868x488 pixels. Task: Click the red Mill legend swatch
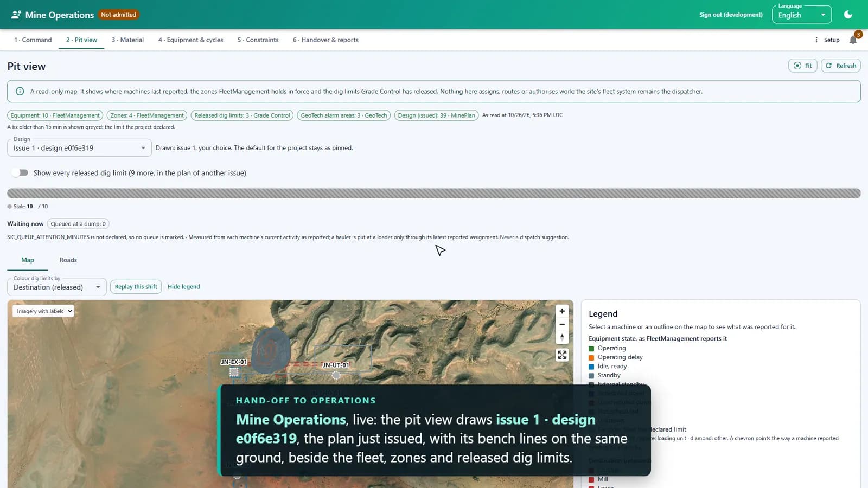[x=592, y=480]
